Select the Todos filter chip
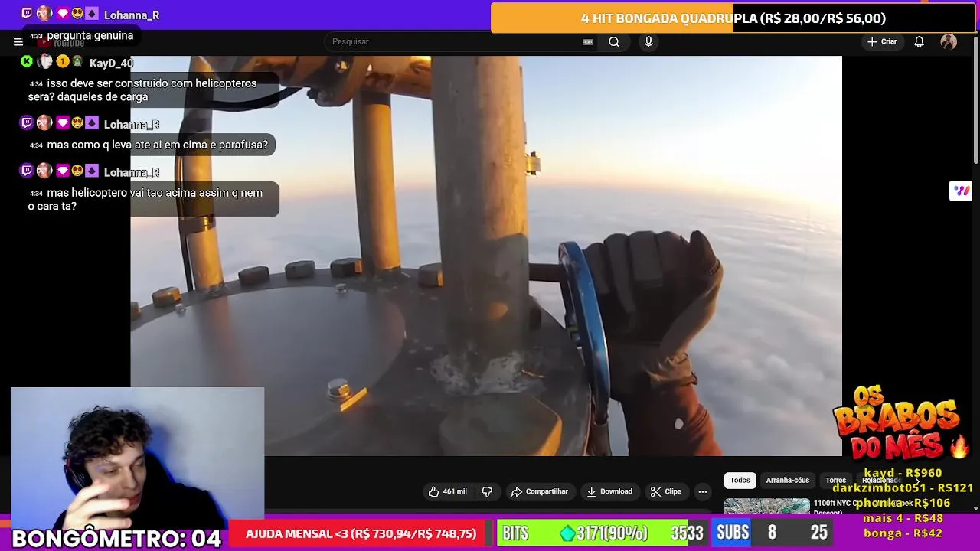The height and width of the screenshot is (551, 980). (740, 481)
